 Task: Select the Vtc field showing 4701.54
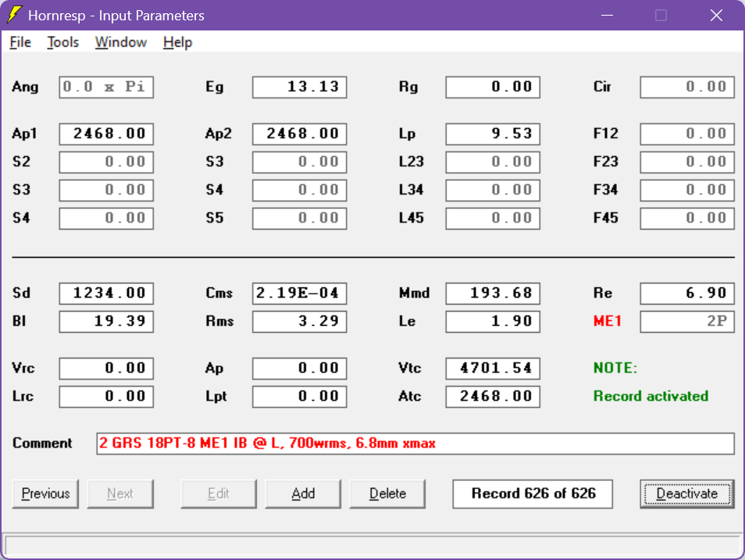(x=493, y=369)
